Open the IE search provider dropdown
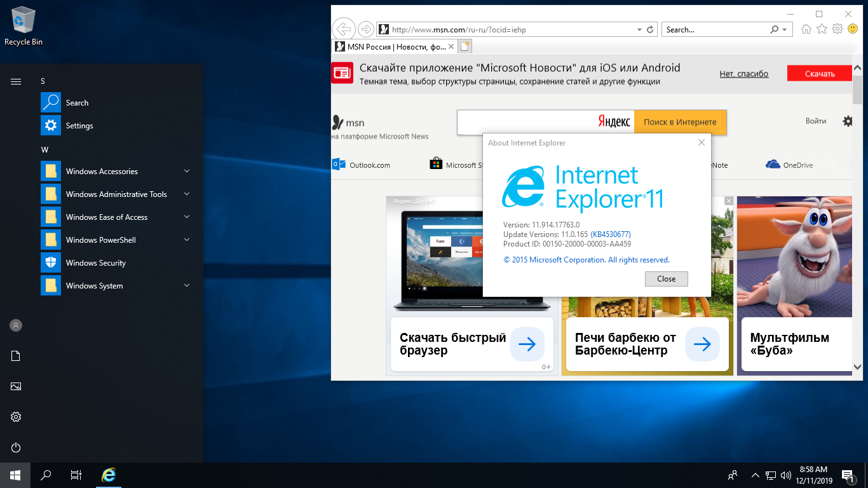 (785, 29)
